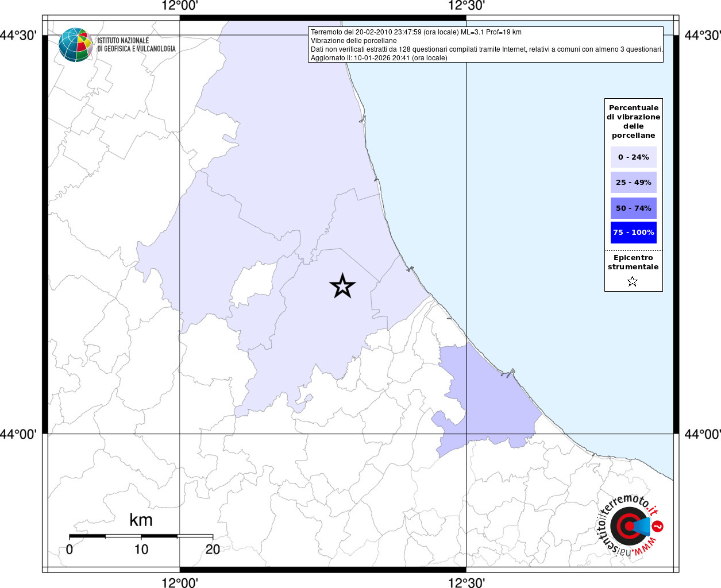The height and width of the screenshot is (588, 721).
Task: Click the 'Percentuale di vibrazione' legend title
Action: [633, 121]
